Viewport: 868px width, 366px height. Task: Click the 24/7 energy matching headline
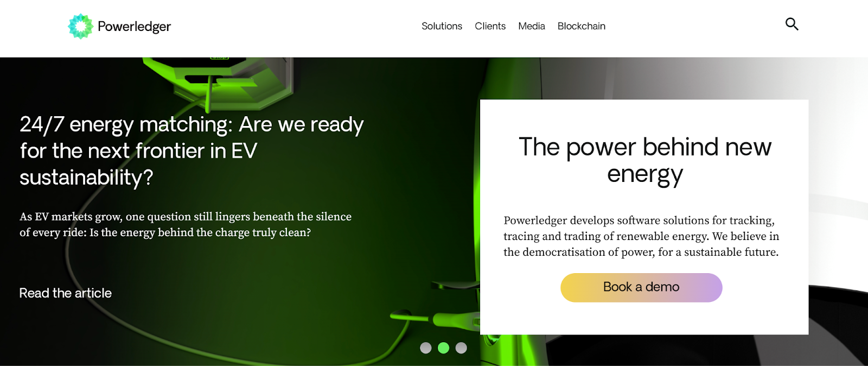[192, 151]
